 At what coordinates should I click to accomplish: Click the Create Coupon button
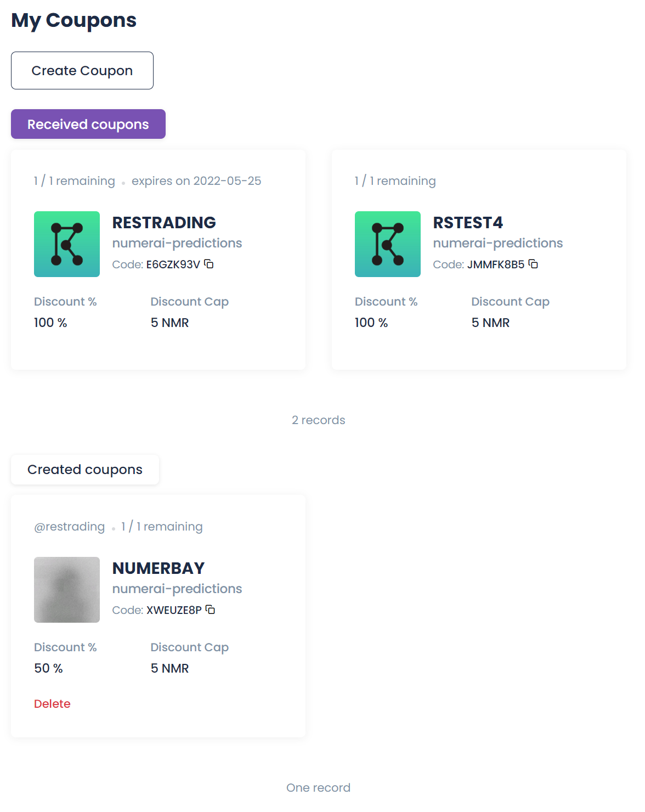(x=82, y=71)
